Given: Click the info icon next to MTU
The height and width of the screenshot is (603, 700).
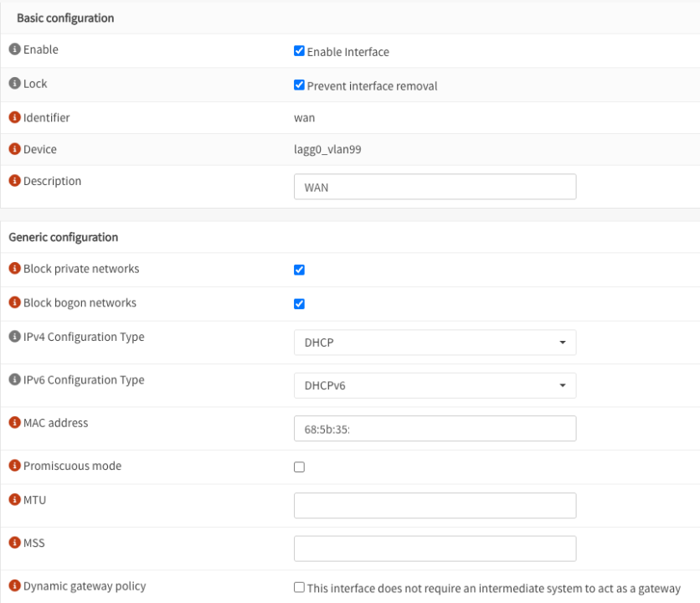Looking at the screenshot, I should click(14, 501).
